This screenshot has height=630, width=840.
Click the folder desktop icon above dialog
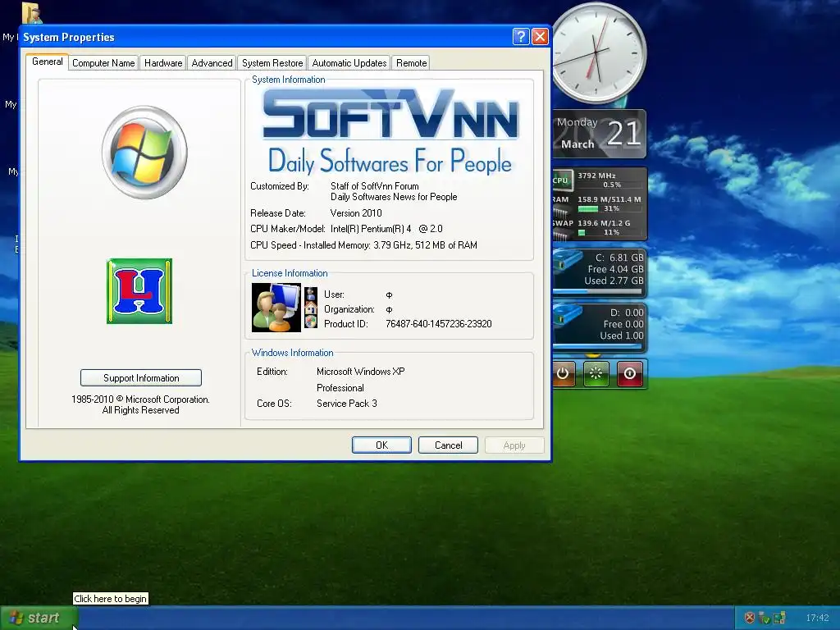[x=32, y=13]
